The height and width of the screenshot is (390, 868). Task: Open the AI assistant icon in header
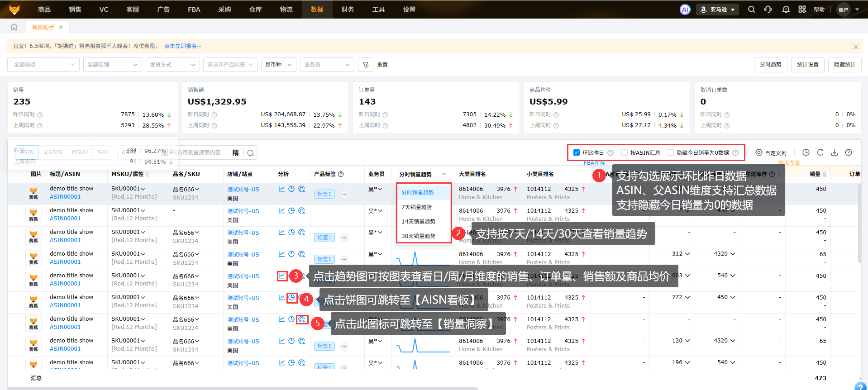pos(685,10)
